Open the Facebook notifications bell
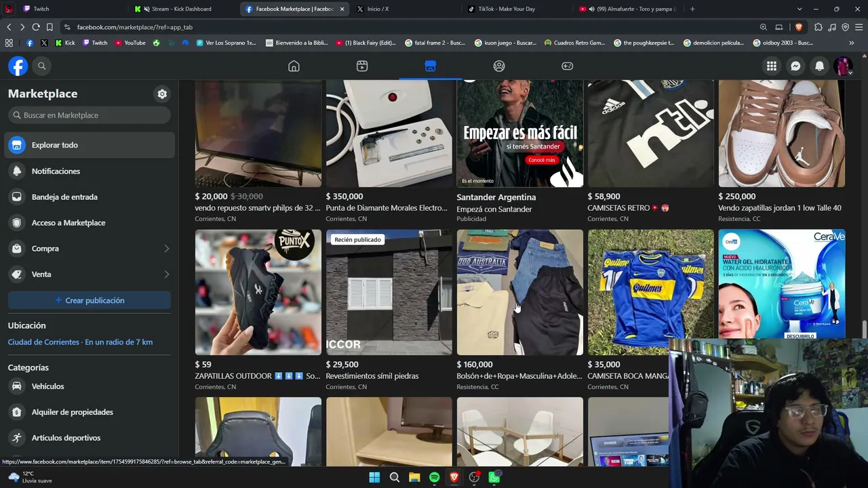Image resolution: width=868 pixels, height=488 pixels. coord(819,66)
